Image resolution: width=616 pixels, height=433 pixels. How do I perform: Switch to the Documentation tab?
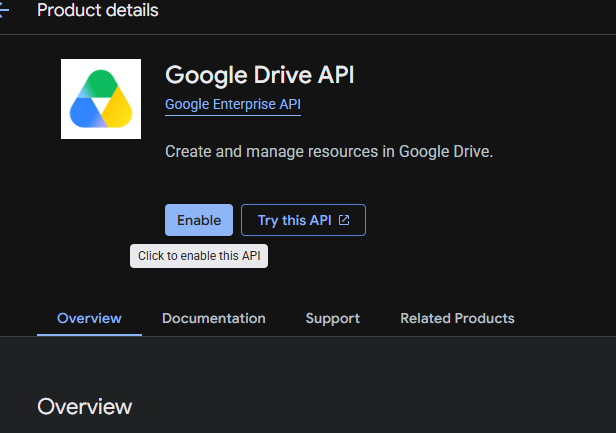[x=214, y=318]
